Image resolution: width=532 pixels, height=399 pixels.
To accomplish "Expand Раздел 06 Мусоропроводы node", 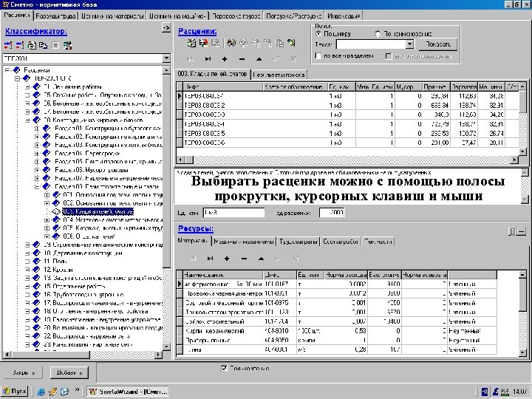I will [x=37, y=170].
